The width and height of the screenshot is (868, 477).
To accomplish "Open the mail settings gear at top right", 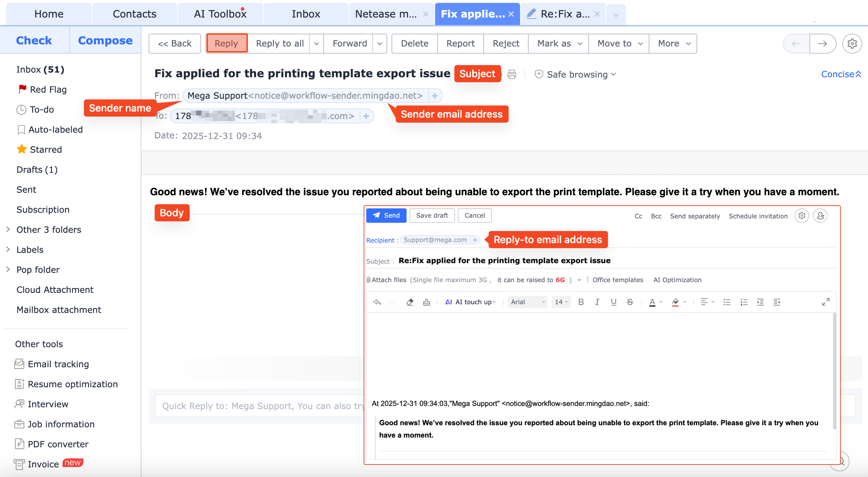I will (x=852, y=44).
